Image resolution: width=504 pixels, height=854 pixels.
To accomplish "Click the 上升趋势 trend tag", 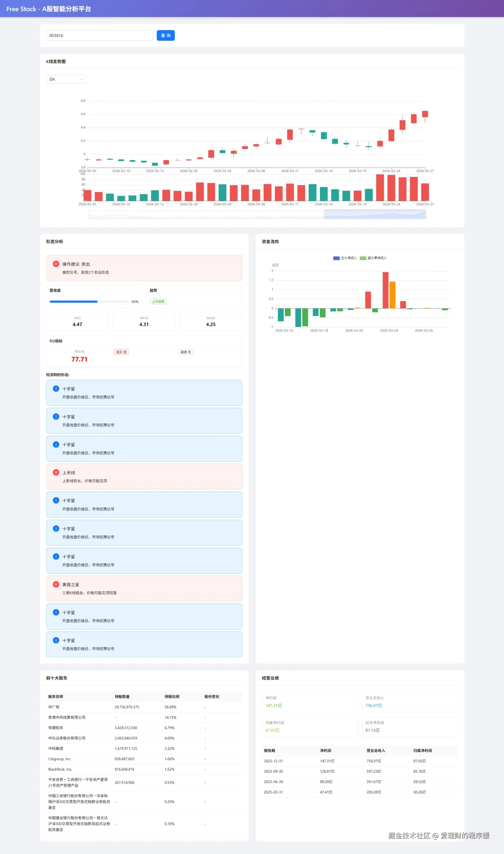I will [x=158, y=301].
